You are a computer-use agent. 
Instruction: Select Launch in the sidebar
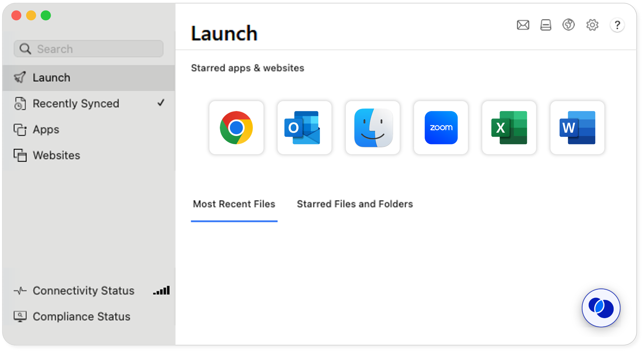[89, 78]
